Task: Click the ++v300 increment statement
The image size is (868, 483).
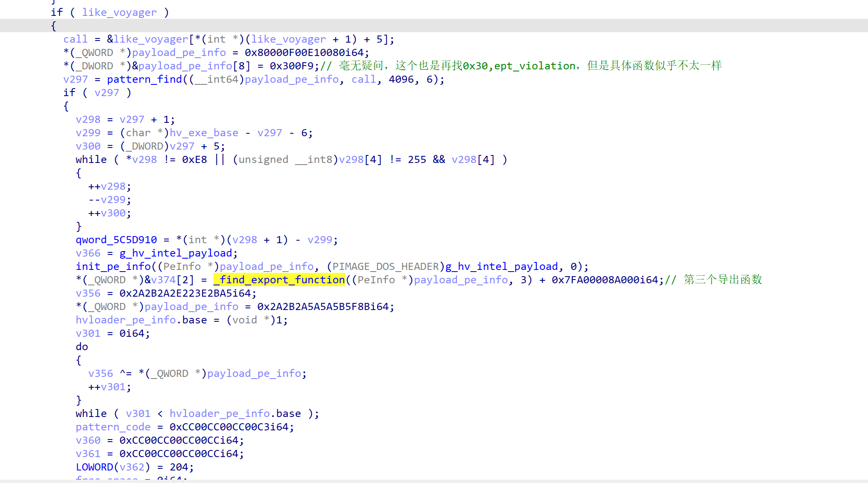Action: (110, 213)
